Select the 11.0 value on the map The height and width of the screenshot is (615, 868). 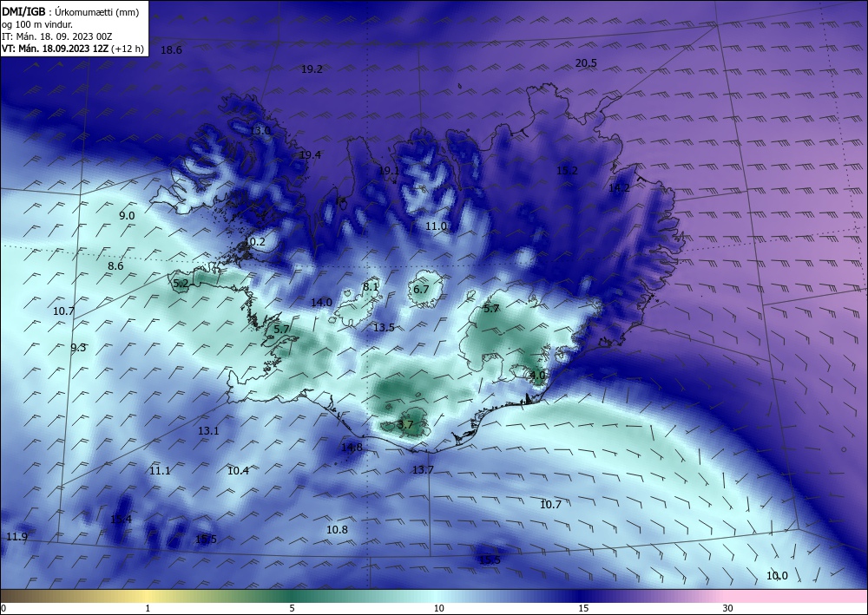pyautogui.click(x=436, y=226)
